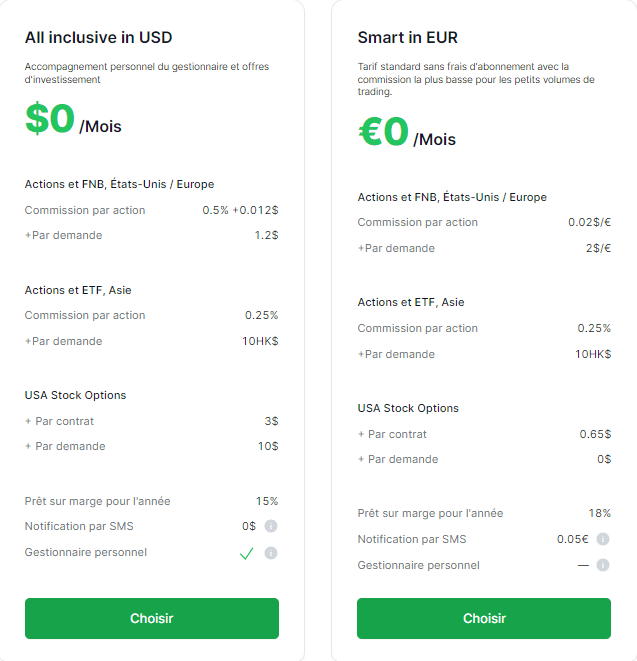Click the green Gestionnaire personnel checkmark
The height and width of the screenshot is (661, 637).
coord(246,553)
